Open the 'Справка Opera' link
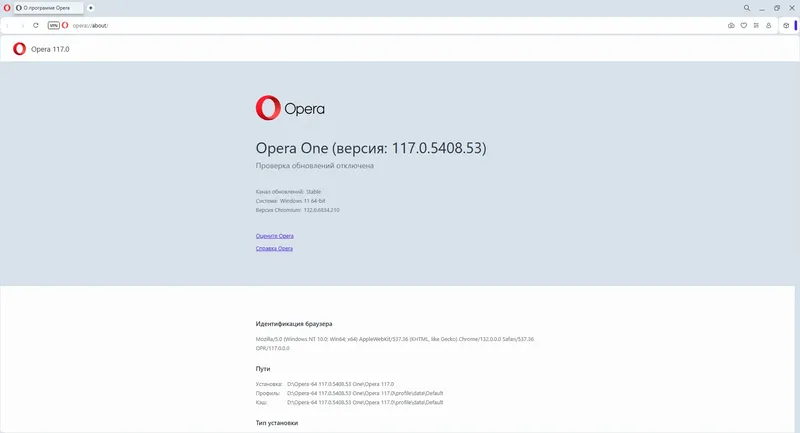Image resolution: width=800 pixels, height=433 pixels. click(x=274, y=248)
